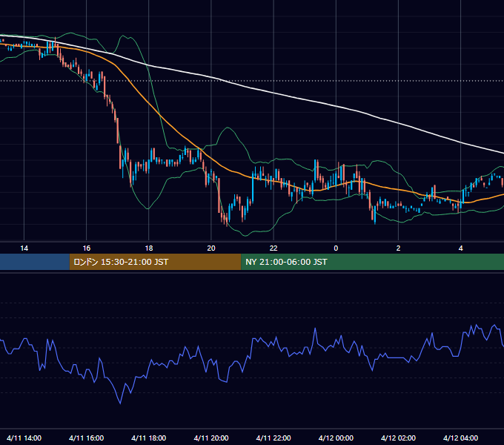Click the 4/12 00:00 date label
The width and height of the screenshot is (504, 445).
[336, 438]
